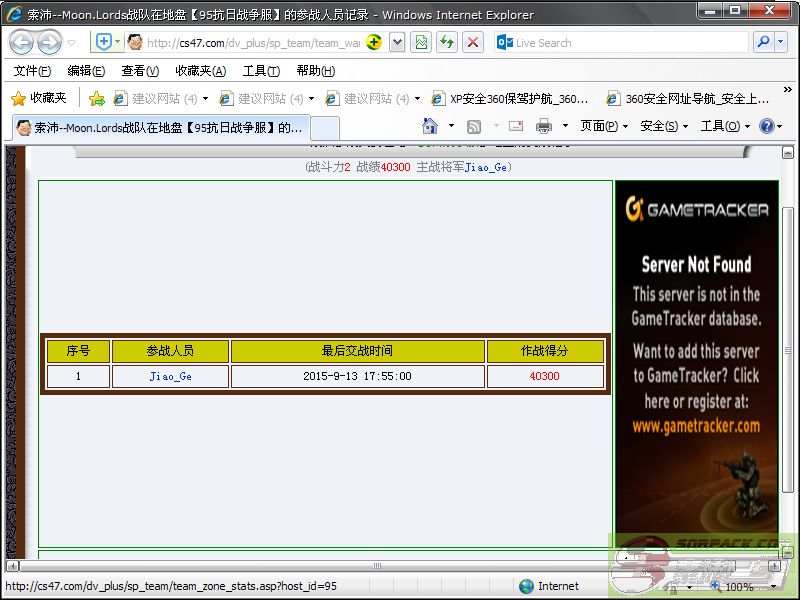Refresh the current page
800x600 pixels.
(447, 42)
